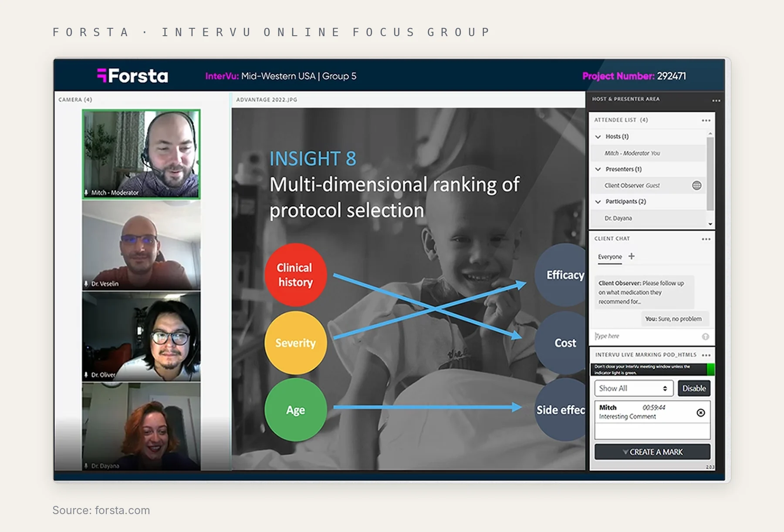Image resolution: width=784 pixels, height=532 pixels.
Task: Collapse the Hosts (1) group
Action: coord(598,137)
